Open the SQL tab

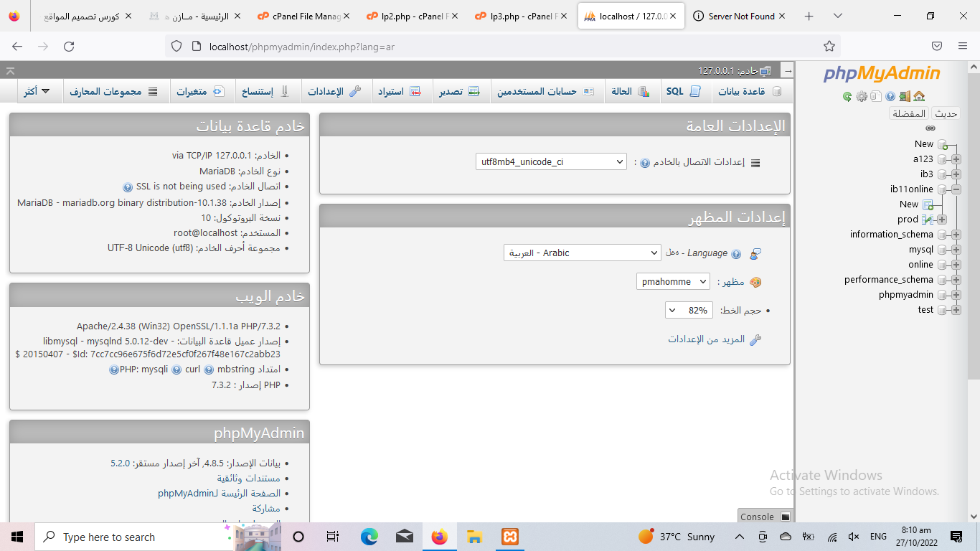(x=682, y=91)
